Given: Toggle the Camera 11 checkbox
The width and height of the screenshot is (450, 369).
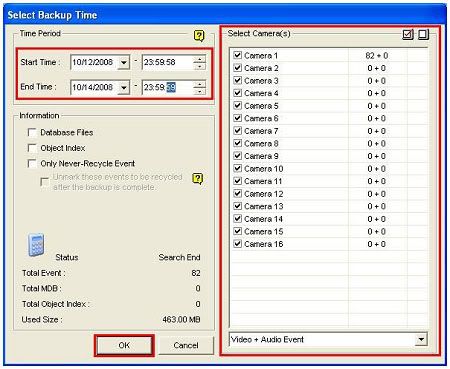Looking at the screenshot, I should click(237, 181).
